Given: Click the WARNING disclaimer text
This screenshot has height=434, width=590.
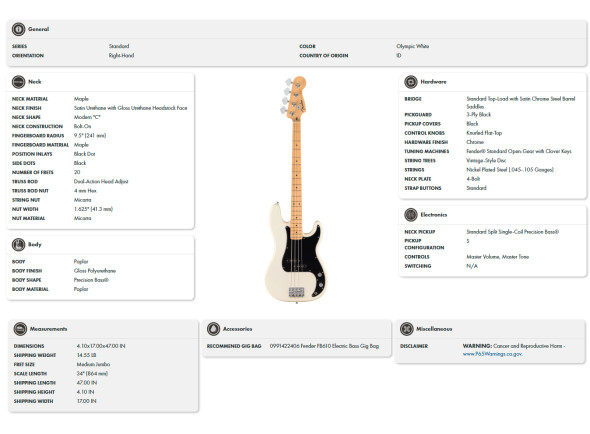Looking at the screenshot, I should (x=514, y=346).
